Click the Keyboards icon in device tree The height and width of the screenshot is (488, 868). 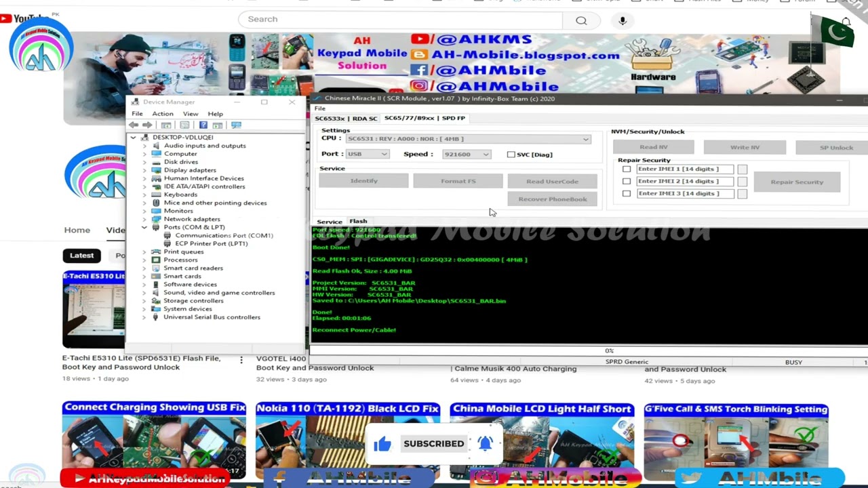(x=157, y=195)
